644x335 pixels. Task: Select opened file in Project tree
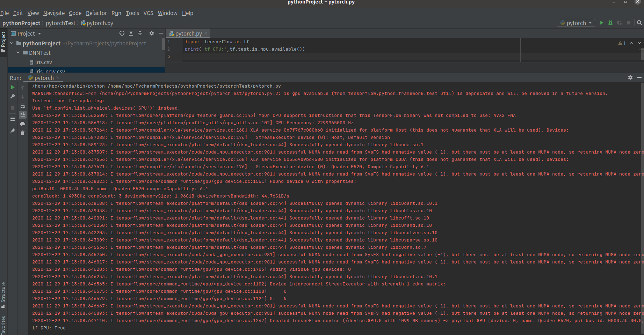(122, 33)
